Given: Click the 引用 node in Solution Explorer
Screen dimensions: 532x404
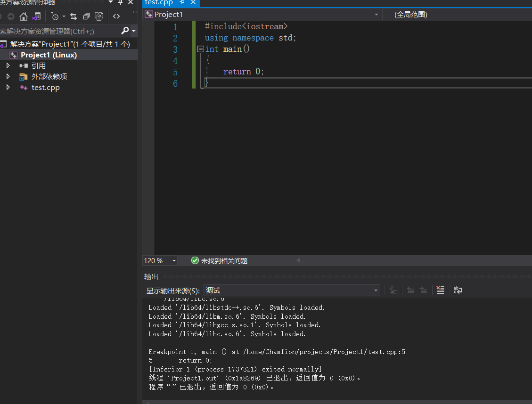Looking at the screenshot, I should pyautogui.click(x=30, y=65).
